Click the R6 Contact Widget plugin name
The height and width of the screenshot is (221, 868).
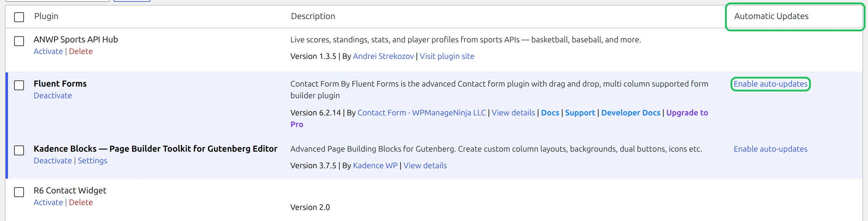pos(70,191)
